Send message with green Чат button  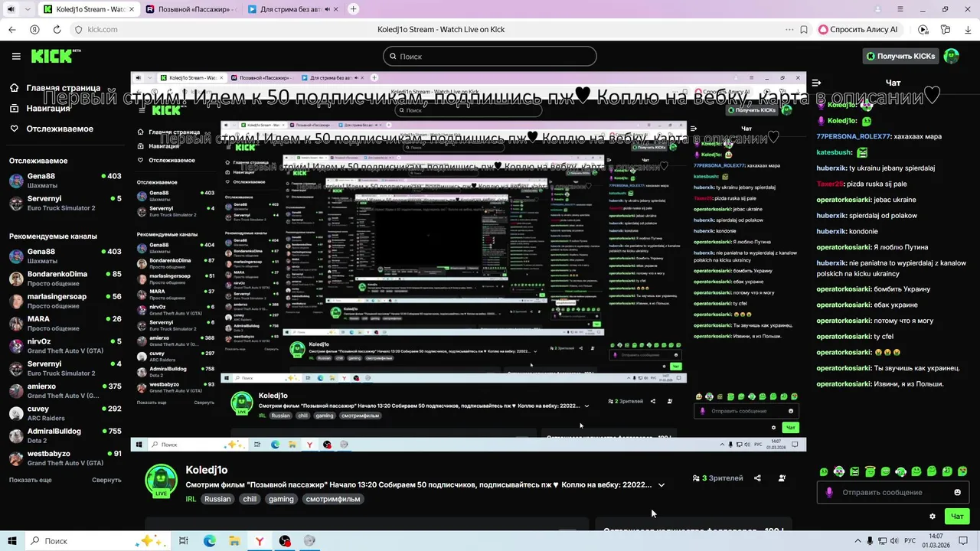pos(957,516)
